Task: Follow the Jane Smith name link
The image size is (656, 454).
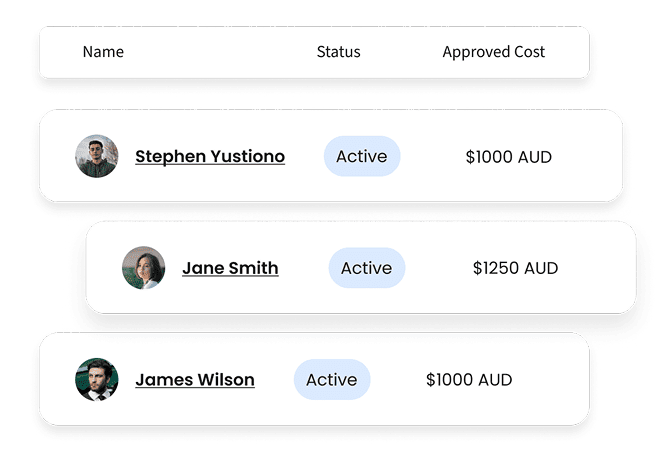Action: (230, 268)
